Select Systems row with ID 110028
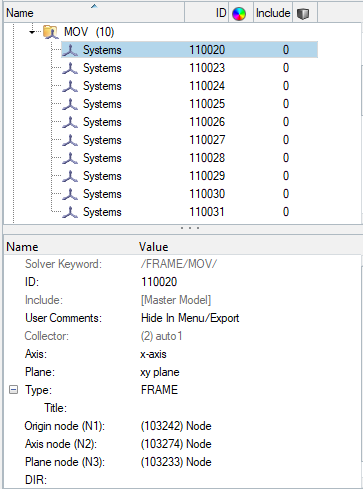Screen dimensions: 363x489 [x=189, y=158]
